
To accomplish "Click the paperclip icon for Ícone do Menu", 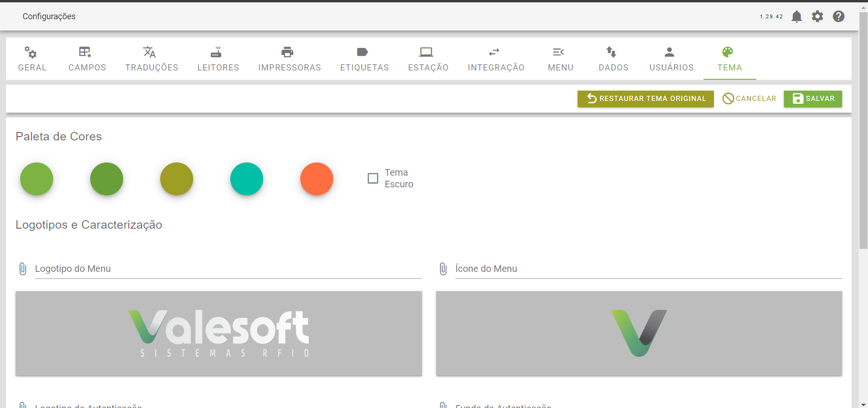I will pyautogui.click(x=443, y=269).
